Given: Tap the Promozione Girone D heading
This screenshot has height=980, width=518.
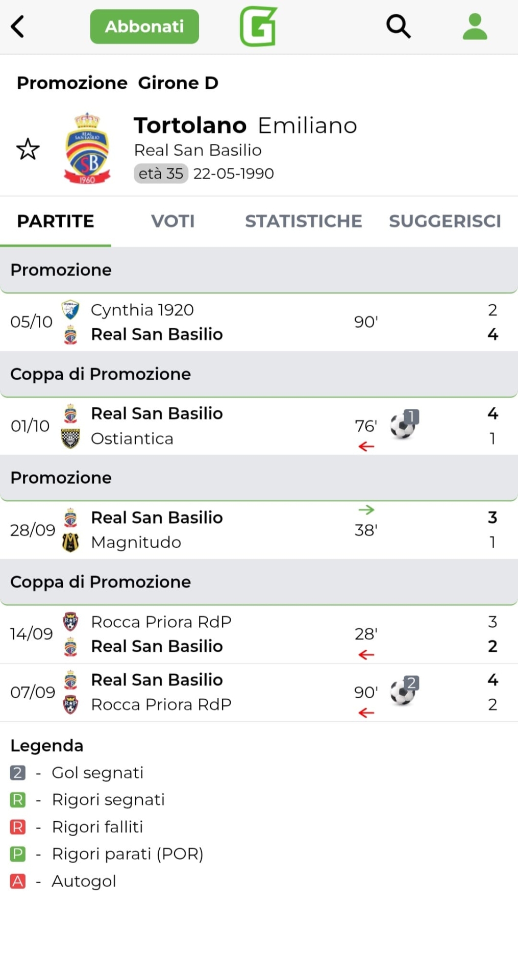Looking at the screenshot, I should [x=117, y=83].
